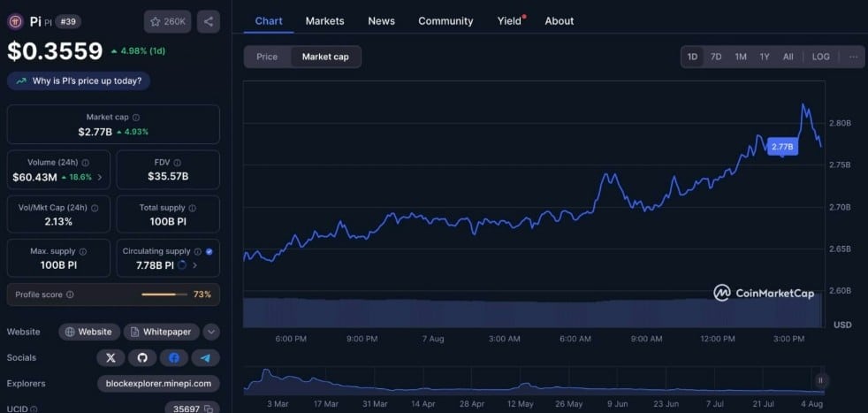
Task: Open the Vol/Mkt Cap (24h) info icon
Action: pyautogui.click(x=95, y=208)
